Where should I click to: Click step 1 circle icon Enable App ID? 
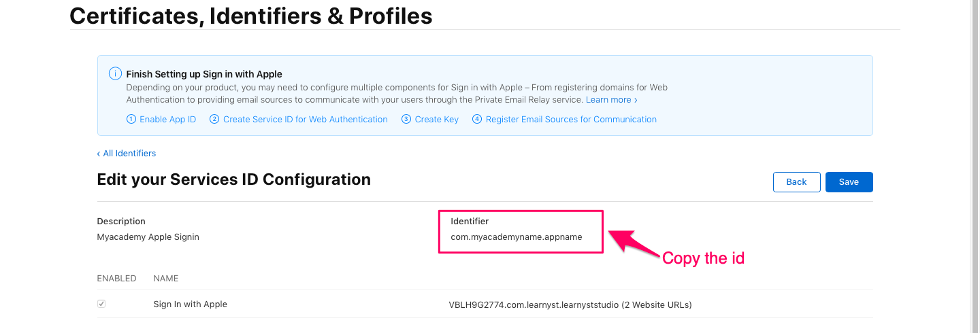131,119
